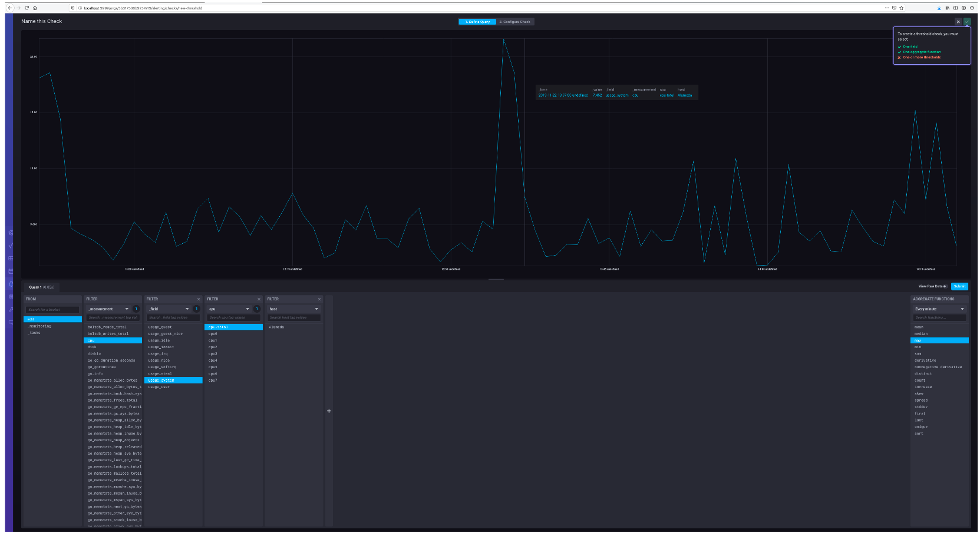Edit the Name this Check title
This screenshot has width=980, height=533.
41,21
